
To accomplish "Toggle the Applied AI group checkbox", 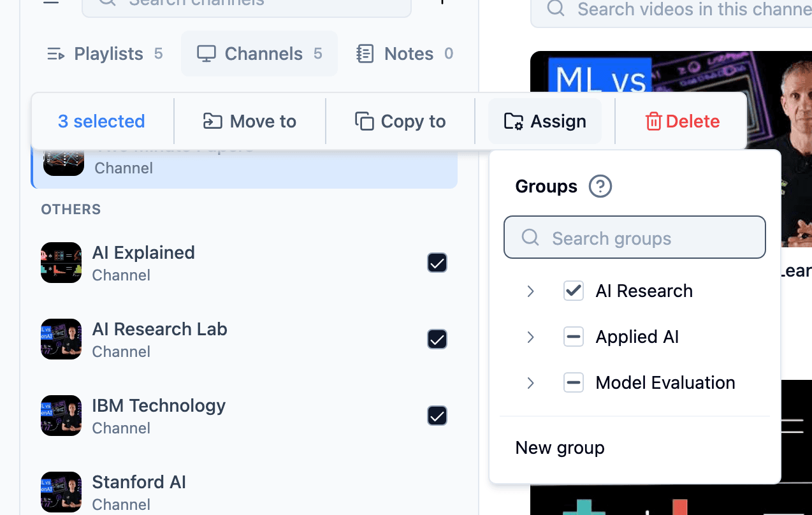I will coord(574,337).
